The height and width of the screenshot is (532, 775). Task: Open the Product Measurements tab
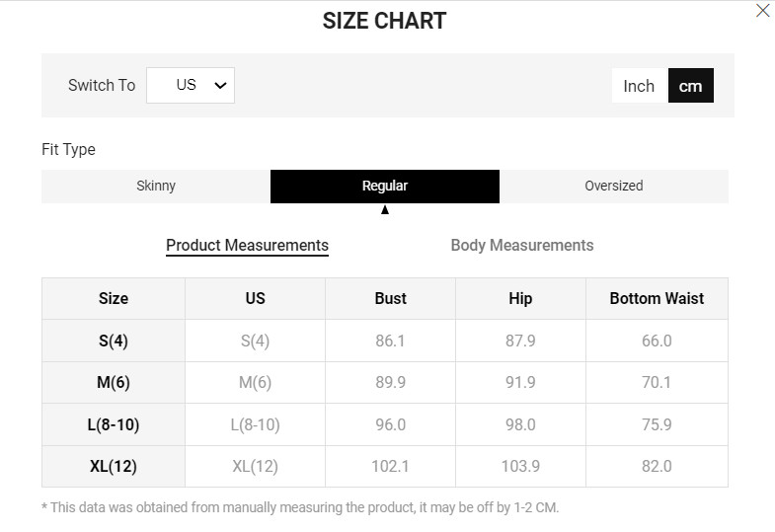(247, 245)
